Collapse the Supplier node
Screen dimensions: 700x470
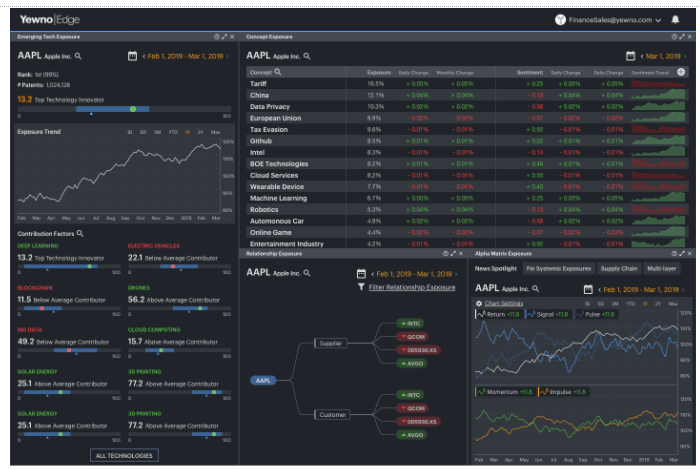click(x=330, y=343)
